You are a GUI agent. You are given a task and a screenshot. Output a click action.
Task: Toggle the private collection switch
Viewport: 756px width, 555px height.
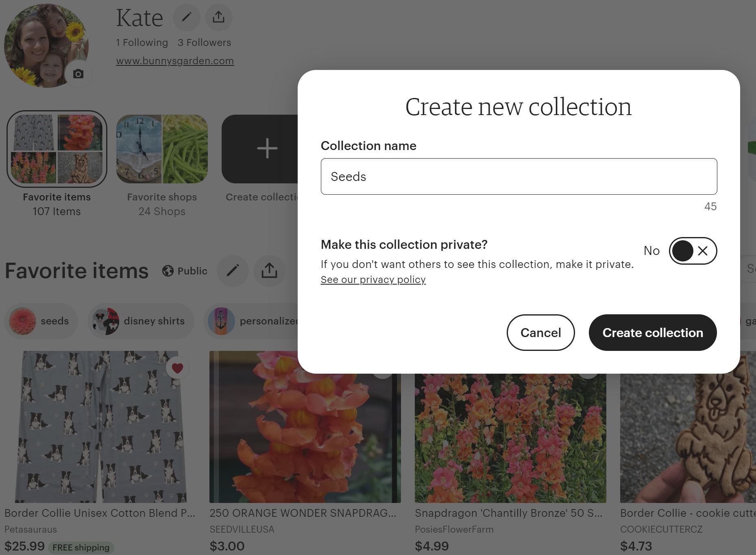693,251
